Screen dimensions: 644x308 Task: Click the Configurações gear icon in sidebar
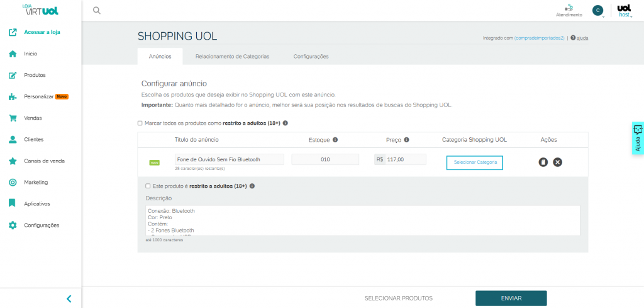[13, 225]
